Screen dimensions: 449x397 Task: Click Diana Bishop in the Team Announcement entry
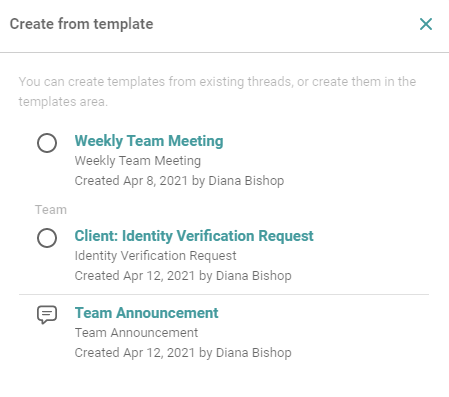tap(254, 353)
